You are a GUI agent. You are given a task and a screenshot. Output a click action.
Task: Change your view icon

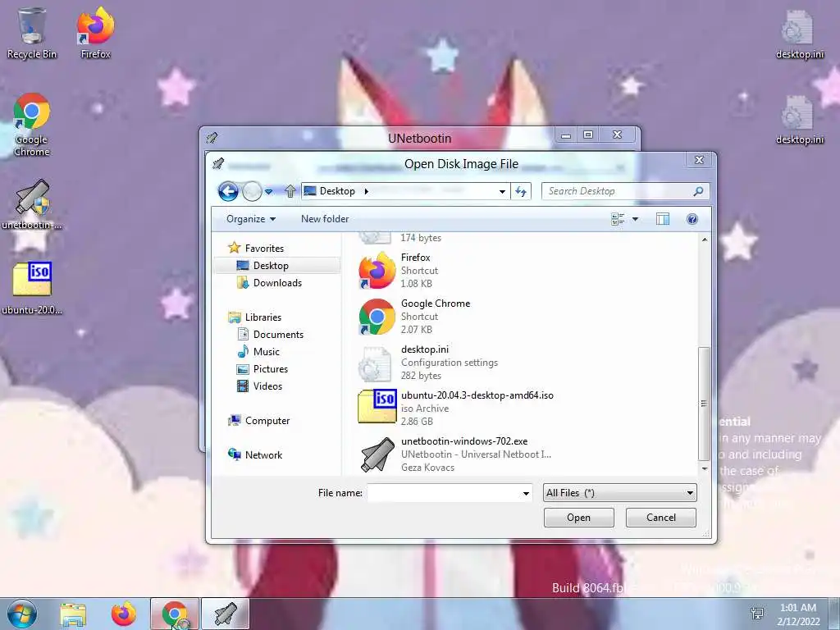click(x=618, y=219)
